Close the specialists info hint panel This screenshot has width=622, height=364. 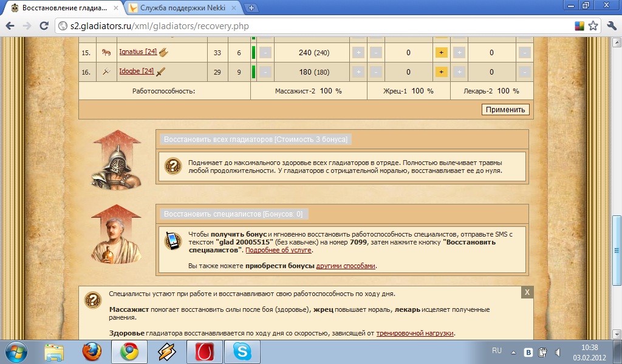point(527,292)
